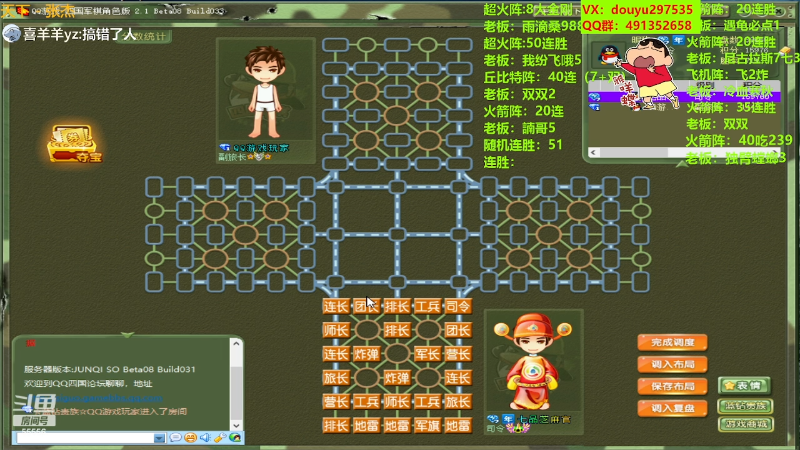Screen dimensions: 800x450
Task: Open the 夺宝 treasure chest icon
Action: click(74, 144)
